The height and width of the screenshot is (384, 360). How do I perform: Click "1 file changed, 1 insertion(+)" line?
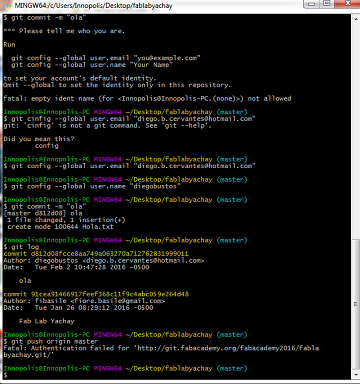coord(66,220)
